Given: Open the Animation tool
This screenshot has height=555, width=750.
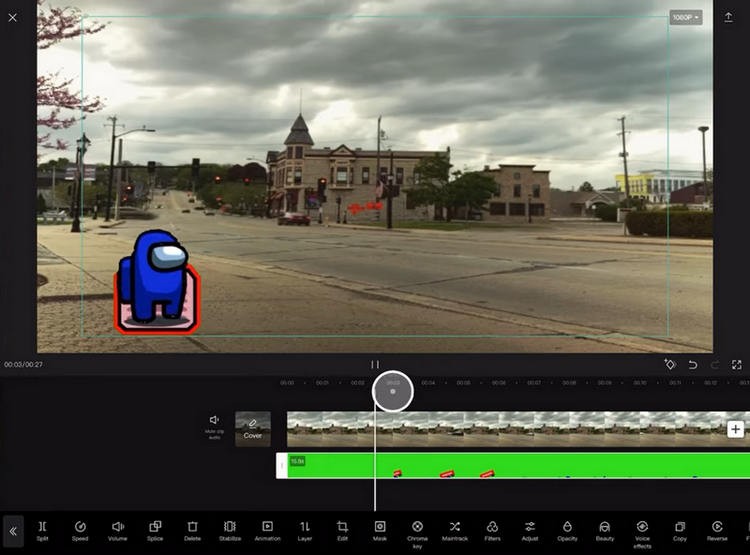Looking at the screenshot, I should 267,531.
